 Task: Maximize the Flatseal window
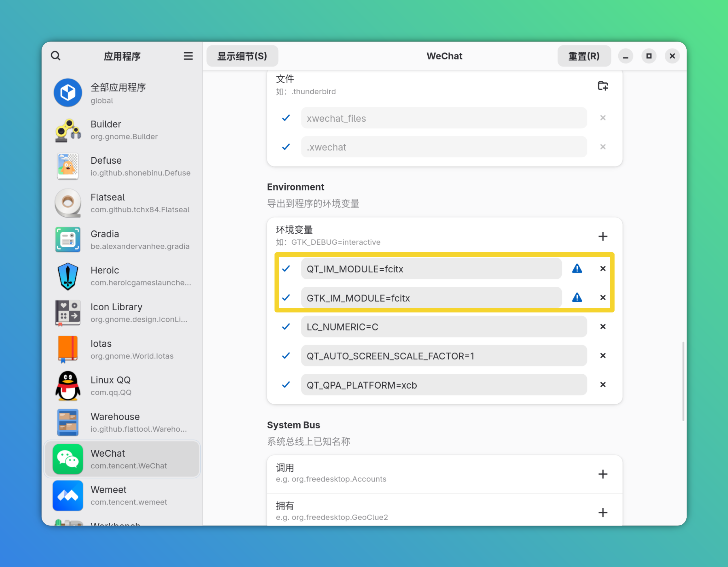(x=649, y=56)
